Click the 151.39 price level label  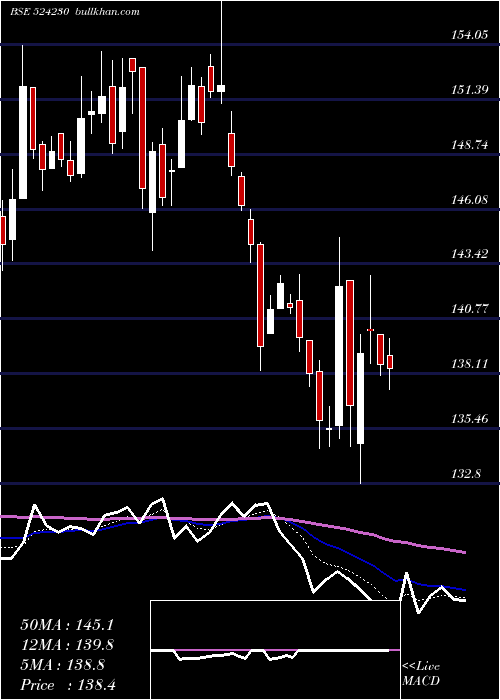click(470, 90)
